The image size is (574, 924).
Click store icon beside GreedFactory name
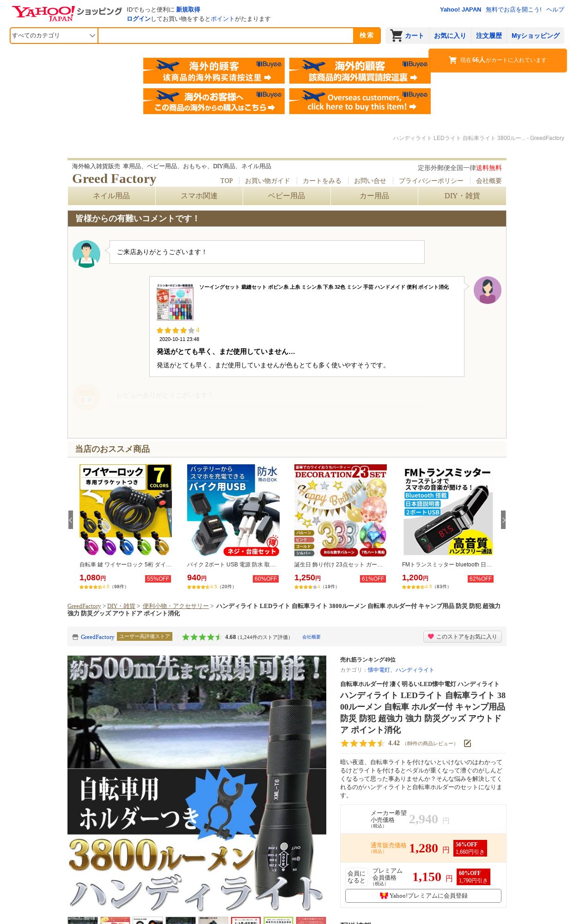(75, 637)
